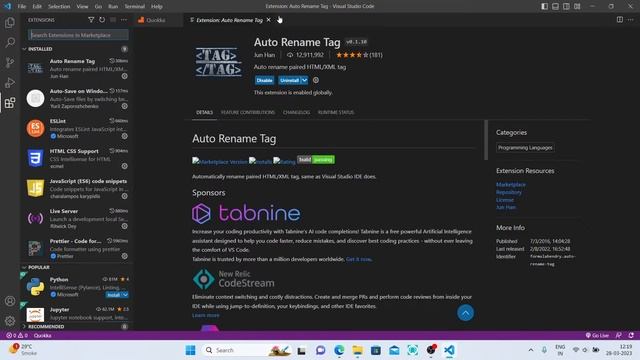Clear extensions search results icon
Image resolution: width=640 pixels, height=360 pixels.
click(x=113, y=20)
